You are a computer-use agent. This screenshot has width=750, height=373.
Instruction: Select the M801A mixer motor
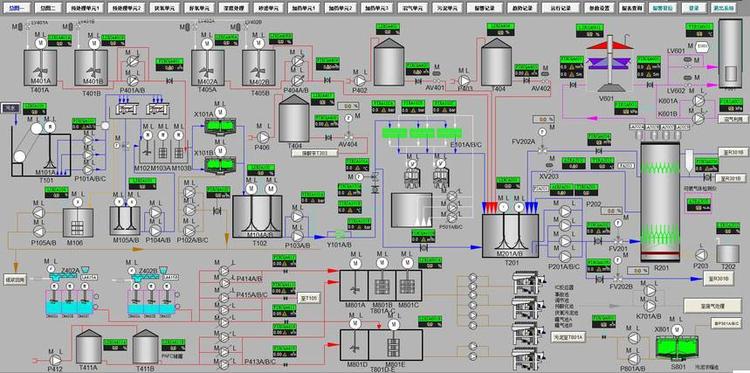pos(355,263)
